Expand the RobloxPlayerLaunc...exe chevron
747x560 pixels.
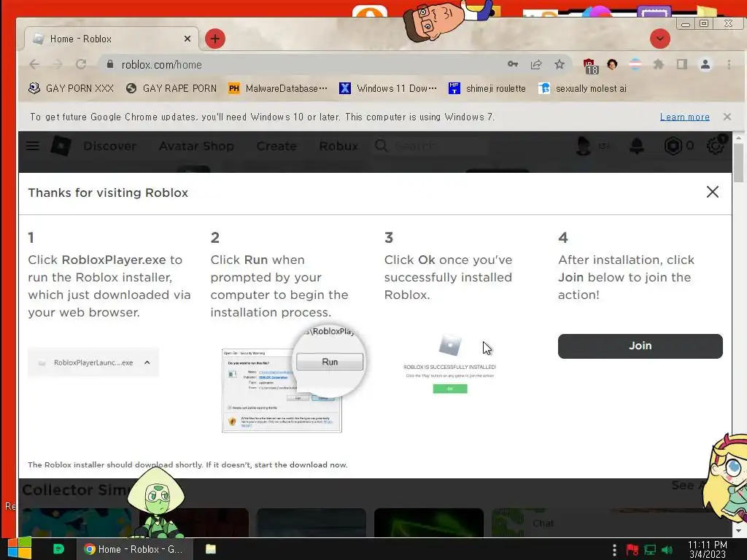147,363
